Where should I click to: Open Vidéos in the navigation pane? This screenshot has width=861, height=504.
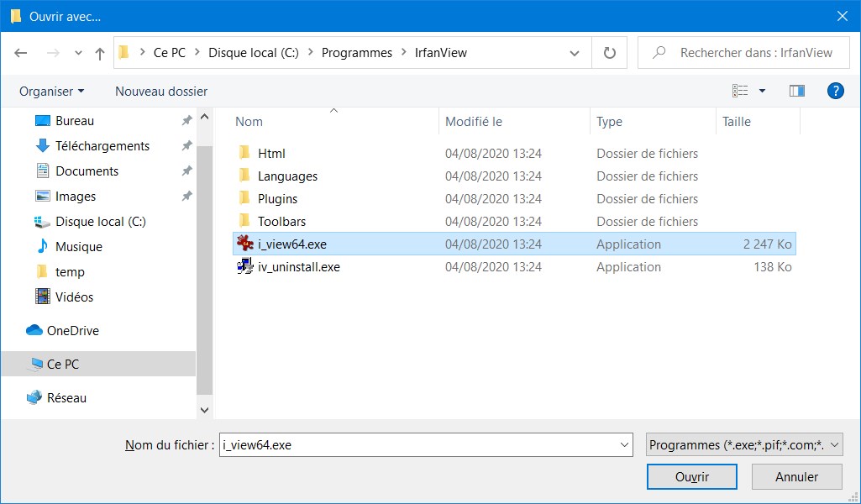point(74,297)
